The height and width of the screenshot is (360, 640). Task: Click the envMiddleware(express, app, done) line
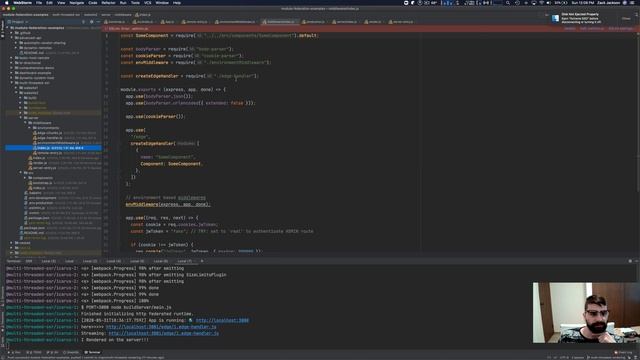(168, 204)
